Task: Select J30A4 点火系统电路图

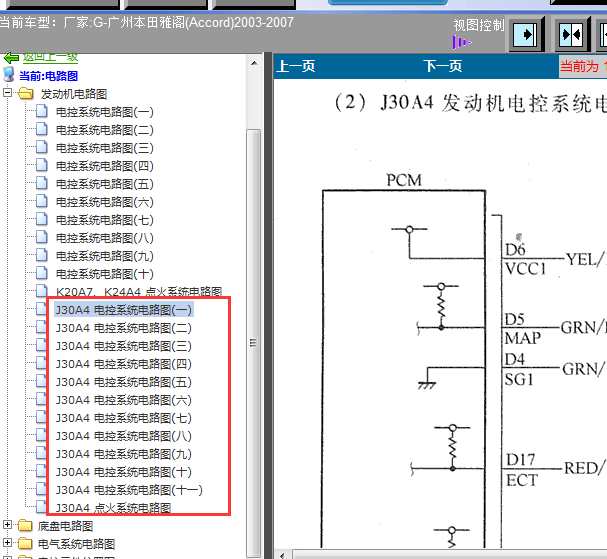Action: coord(113,508)
